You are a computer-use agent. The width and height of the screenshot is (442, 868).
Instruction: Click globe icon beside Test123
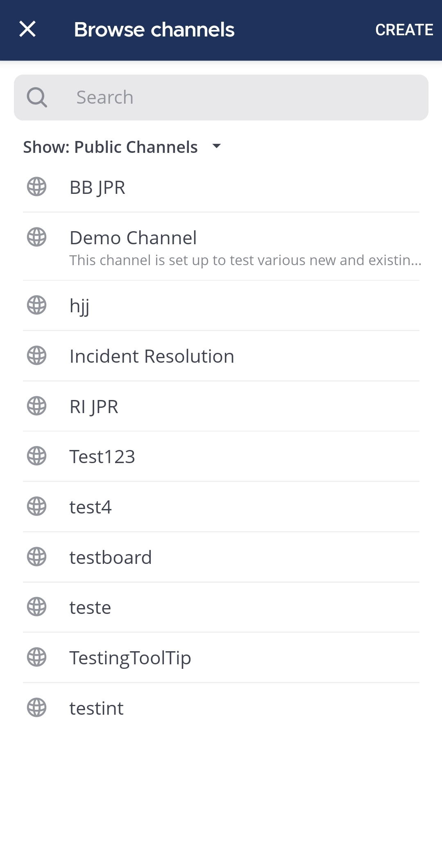coord(36,456)
